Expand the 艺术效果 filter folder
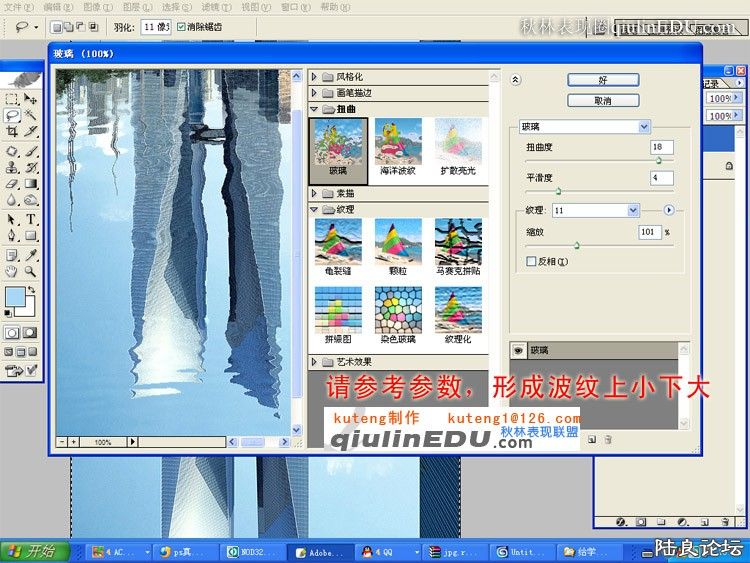This screenshot has width=750, height=563. tap(314, 362)
